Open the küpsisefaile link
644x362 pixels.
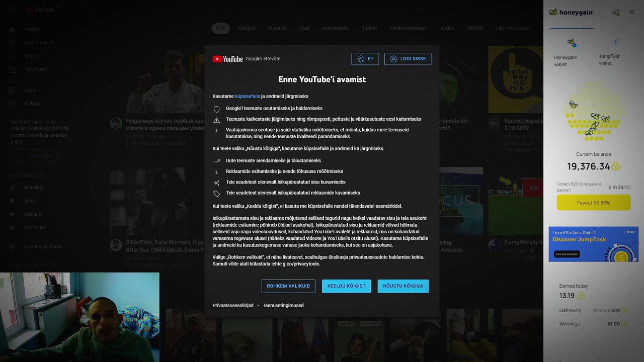248,96
